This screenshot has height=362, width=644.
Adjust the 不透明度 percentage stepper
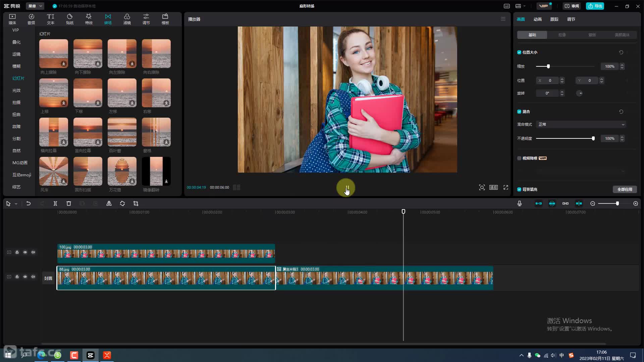pyautogui.click(x=622, y=138)
